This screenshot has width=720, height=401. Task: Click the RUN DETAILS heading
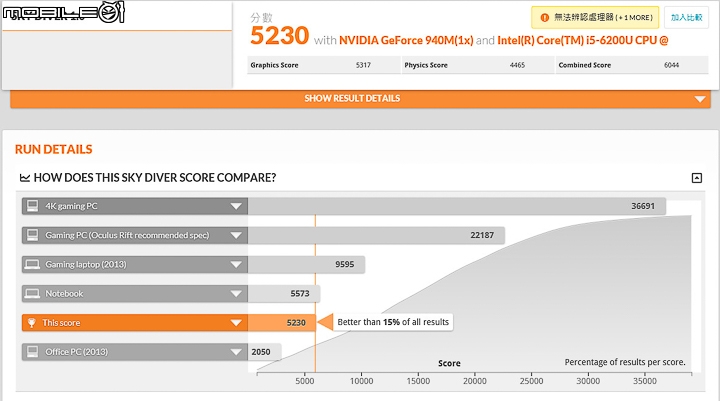(x=54, y=149)
